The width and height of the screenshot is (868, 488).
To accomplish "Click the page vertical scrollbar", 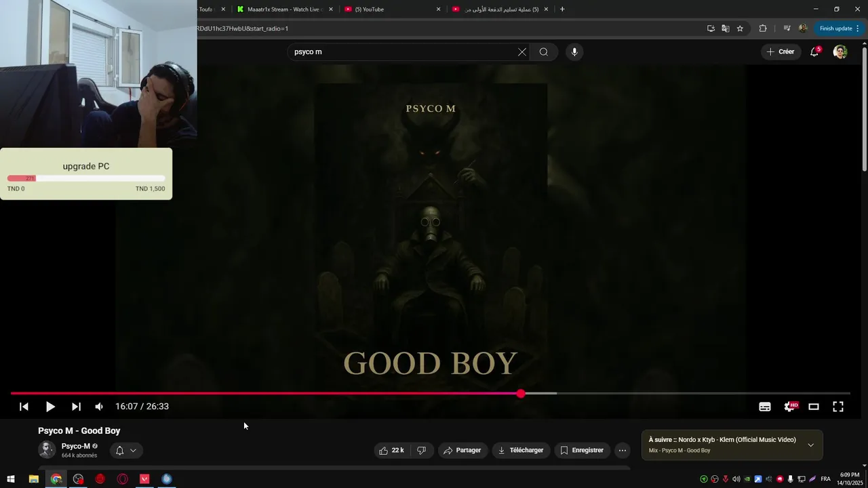I will point(864,108).
